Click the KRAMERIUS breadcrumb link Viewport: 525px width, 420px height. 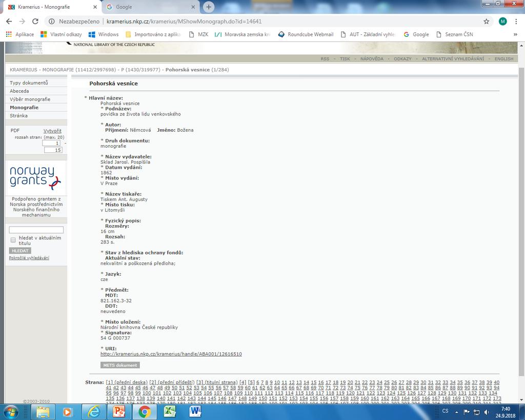coord(24,70)
